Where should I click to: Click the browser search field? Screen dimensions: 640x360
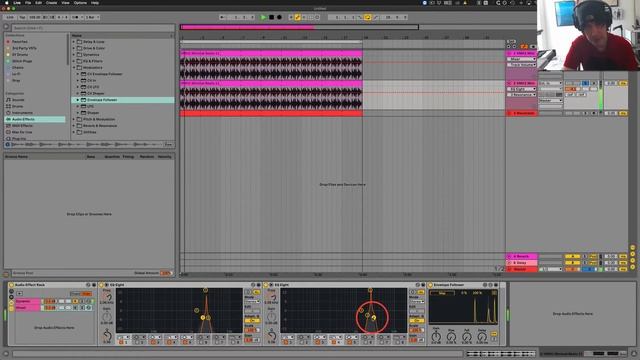point(93,28)
